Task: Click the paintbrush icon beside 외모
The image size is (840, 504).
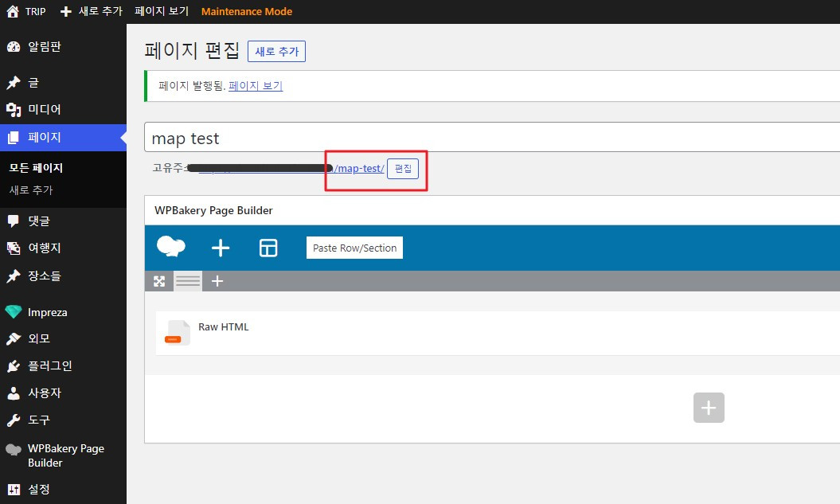Action: point(14,338)
